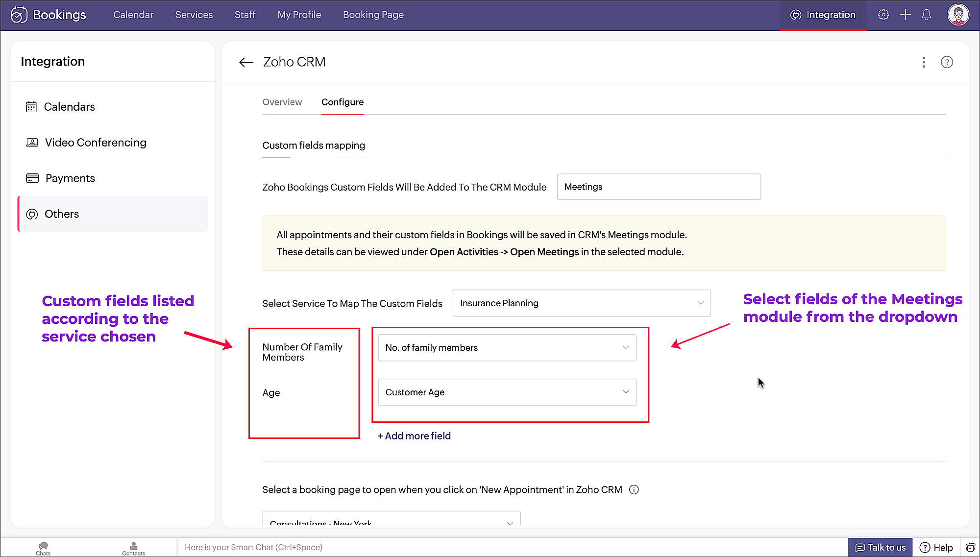
Task: Click the Smart Chat input field
Action: pos(512,547)
